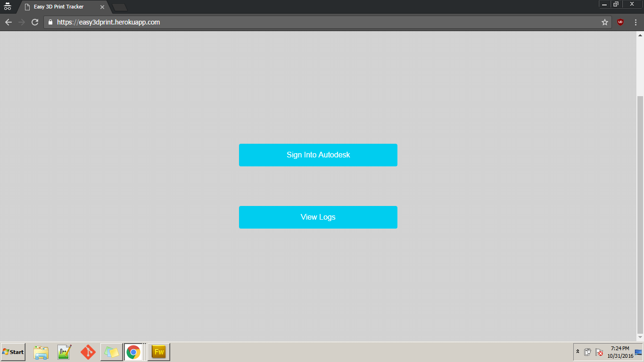Open the sticky notes taskbar icon
Image resolution: width=644 pixels, height=362 pixels.
point(112,352)
